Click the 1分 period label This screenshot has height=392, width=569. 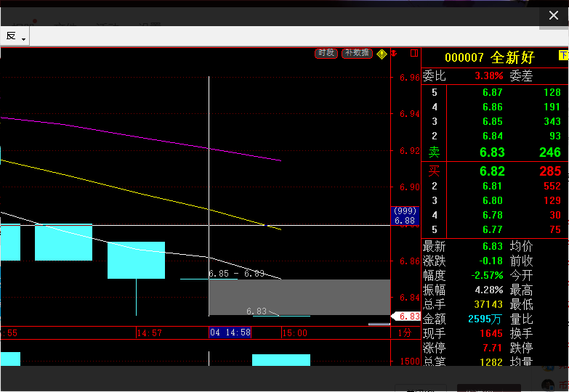click(405, 333)
